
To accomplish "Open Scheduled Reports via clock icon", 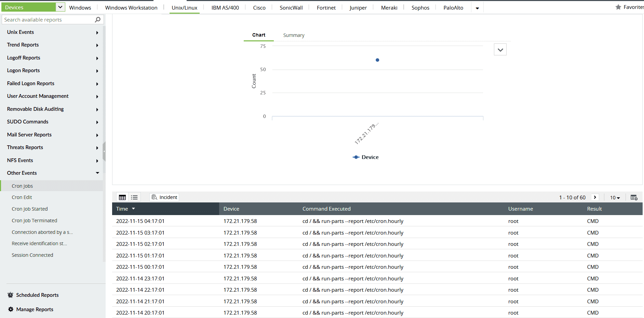I will click(10, 295).
